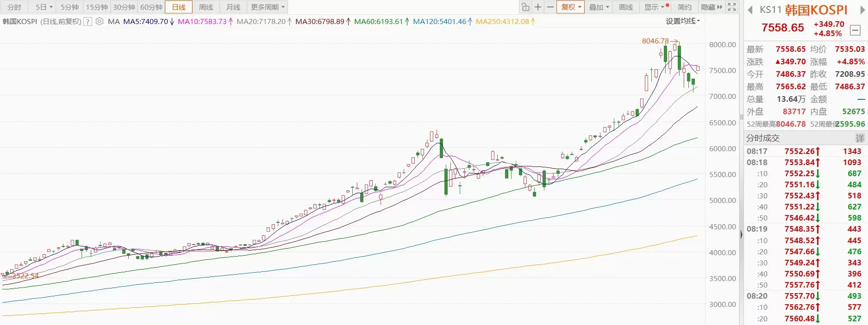Click the question mark help icon

click(87, 22)
